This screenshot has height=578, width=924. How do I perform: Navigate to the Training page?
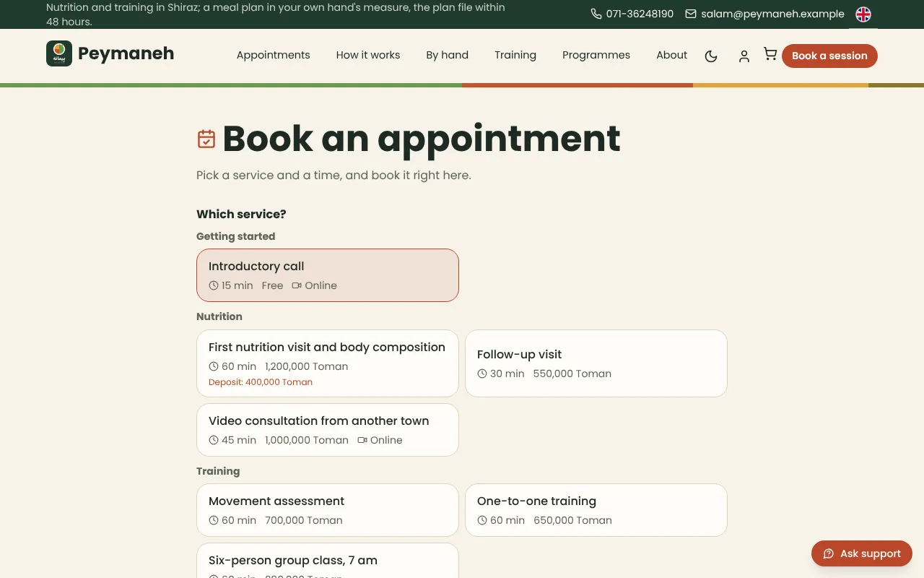(515, 55)
